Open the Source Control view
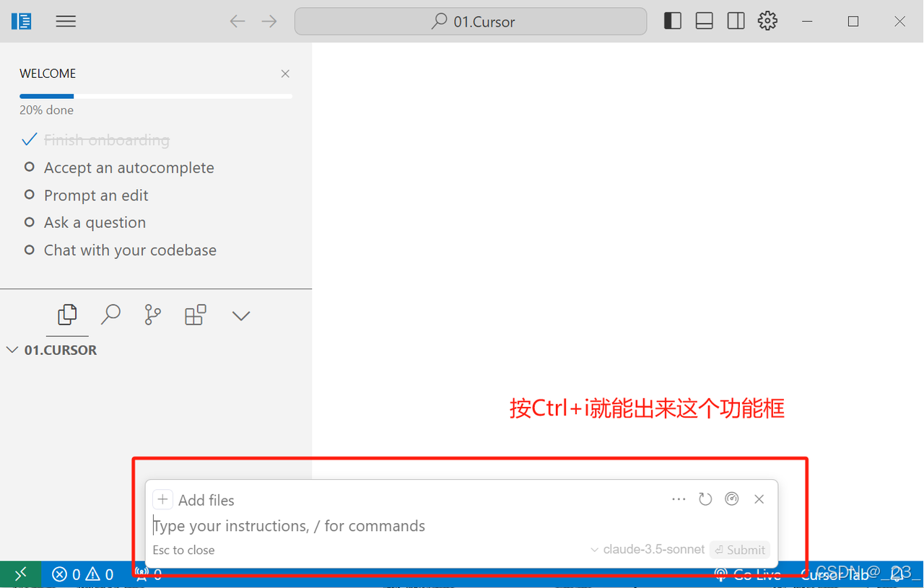This screenshot has width=924, height=588. (152, 315)
